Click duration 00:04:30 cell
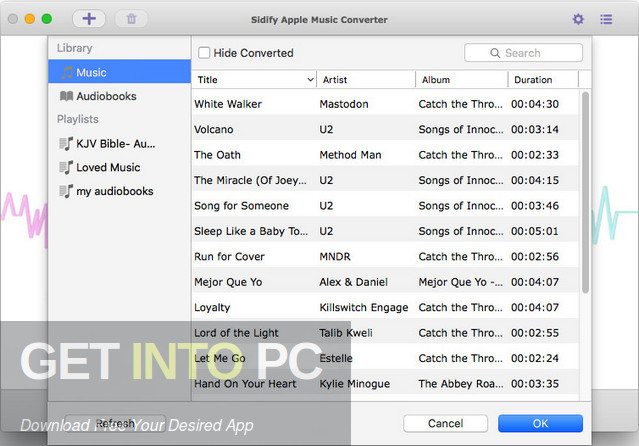 (535, 104)
